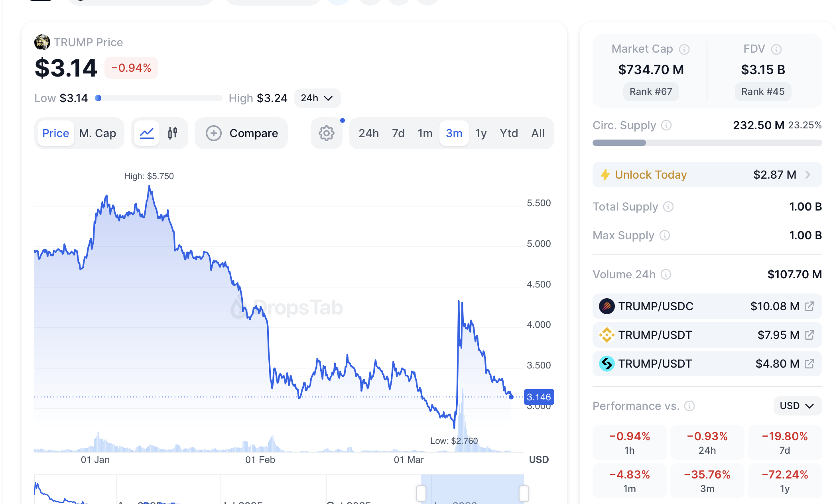835x504 pixels.
Task: Switch back to Price mode
Action: pos(55,133)
